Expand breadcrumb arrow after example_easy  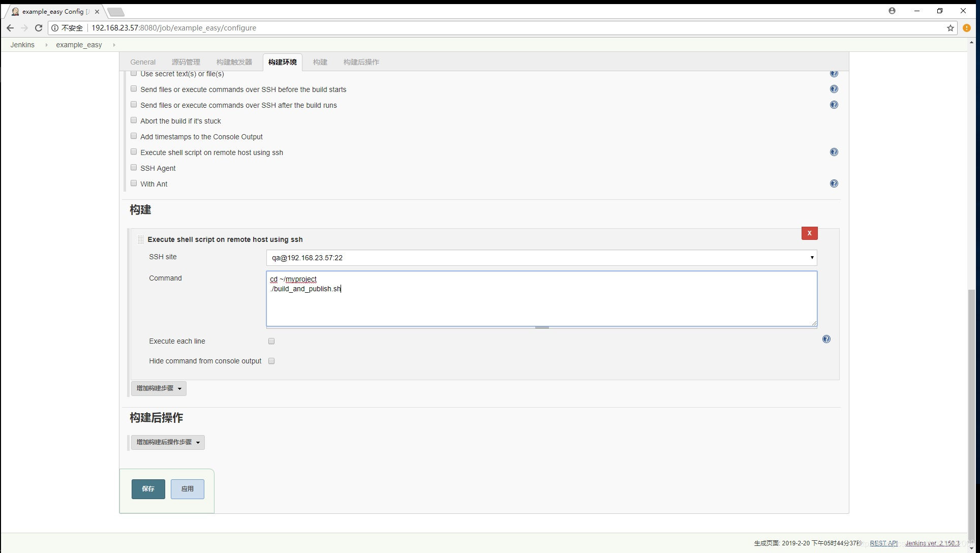coord(114,45)
